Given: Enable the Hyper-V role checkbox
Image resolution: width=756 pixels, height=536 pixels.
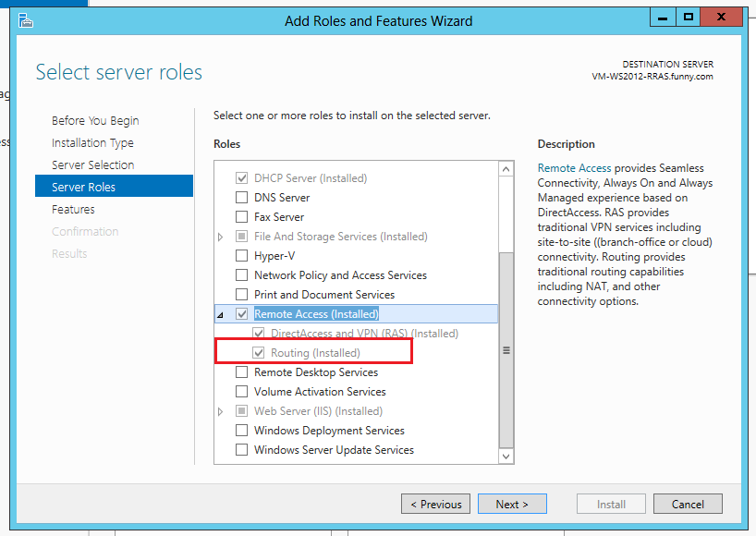Looking at the screenshot, I should tap(241, 255).
